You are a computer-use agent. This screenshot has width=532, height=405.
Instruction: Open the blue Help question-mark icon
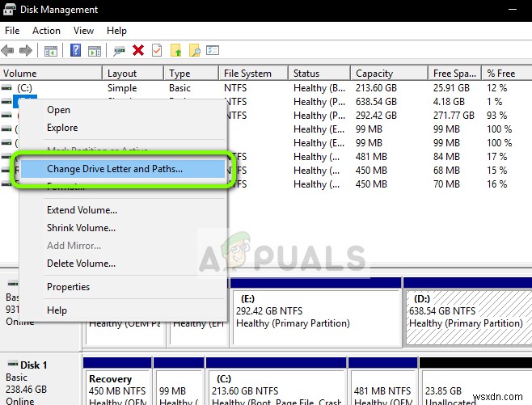coord(75,51)
